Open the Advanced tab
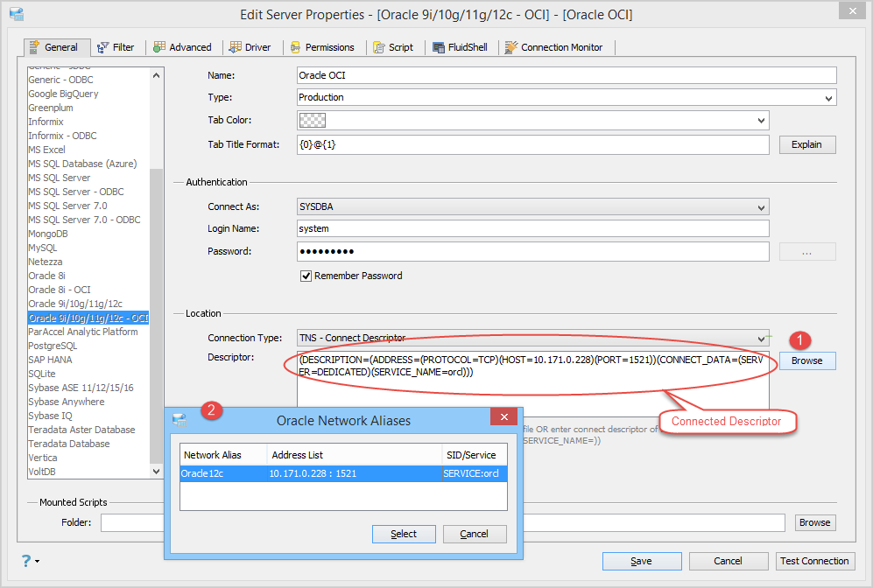The image size is (873, 588). (x=183, y=47)
